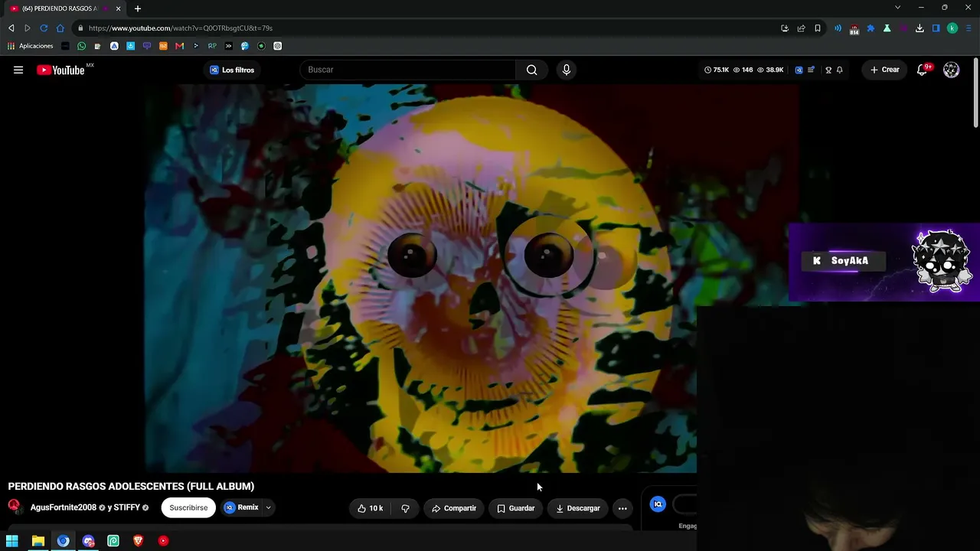This screenshot has width=980, height=551.
Task: Open the green app icon on taskbar
Action: 113,541
